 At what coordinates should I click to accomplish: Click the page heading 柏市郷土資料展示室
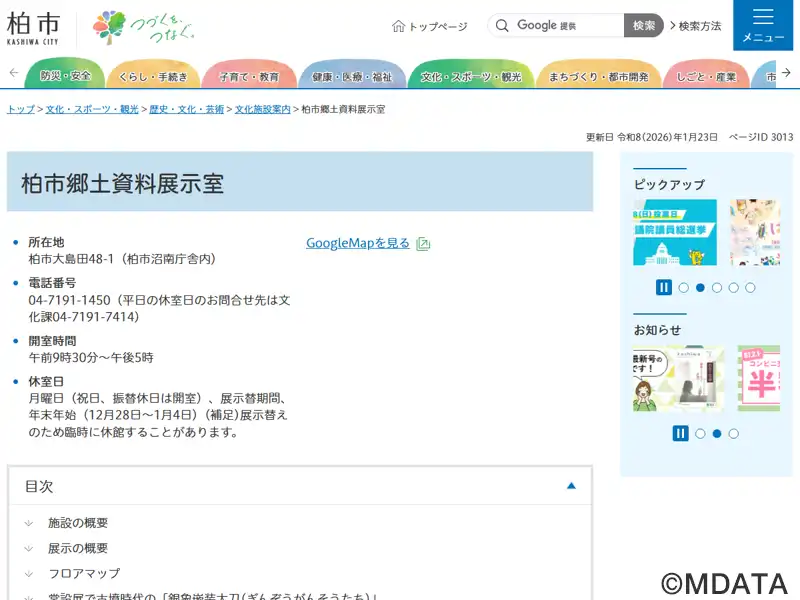[122, 184]
